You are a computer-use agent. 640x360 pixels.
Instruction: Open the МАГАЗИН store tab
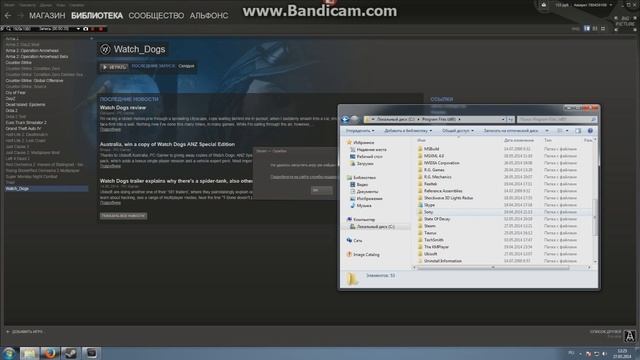pyautogui.click(x=47, y=16)
